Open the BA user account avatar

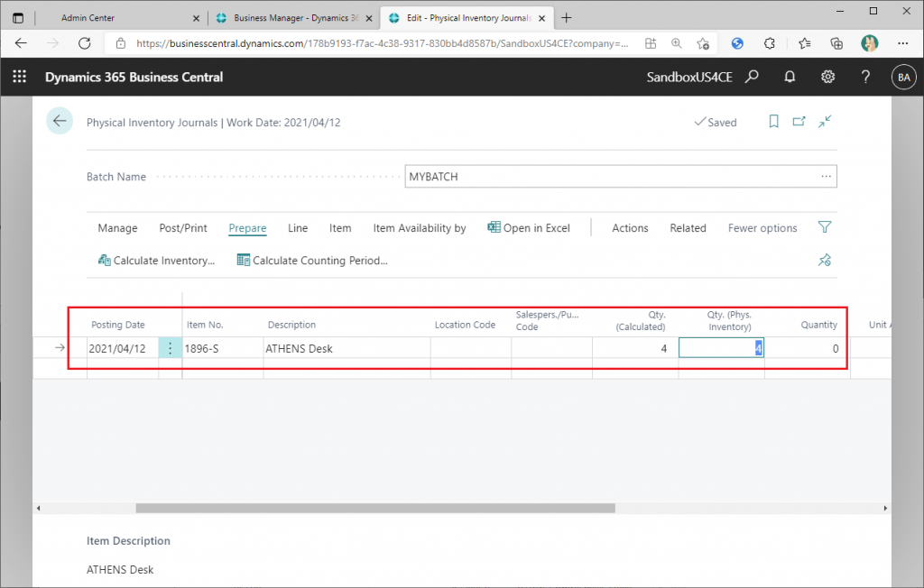pyautogui.click(x=904, y=78)
